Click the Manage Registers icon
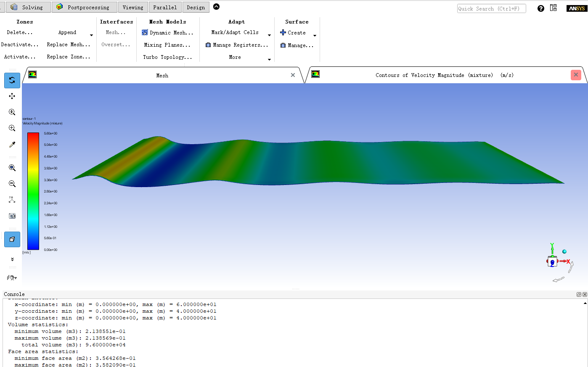 click(x=208, y=45)
